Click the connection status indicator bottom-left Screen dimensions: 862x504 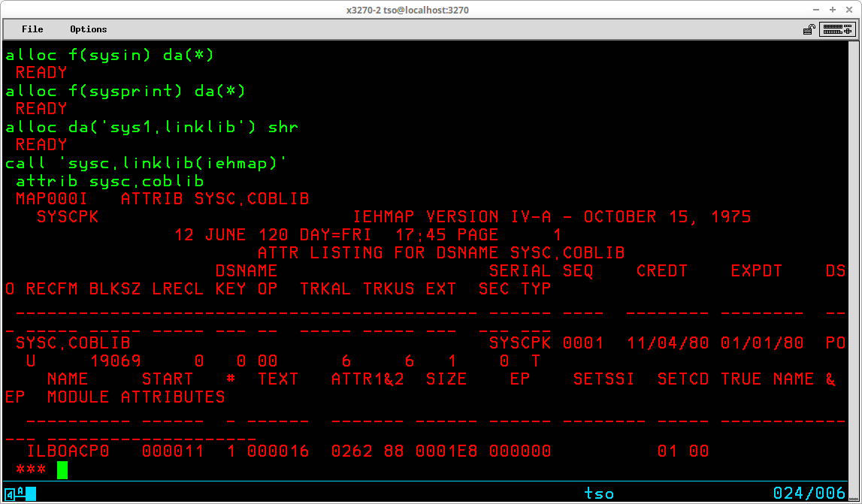click(x=20, y=493)
